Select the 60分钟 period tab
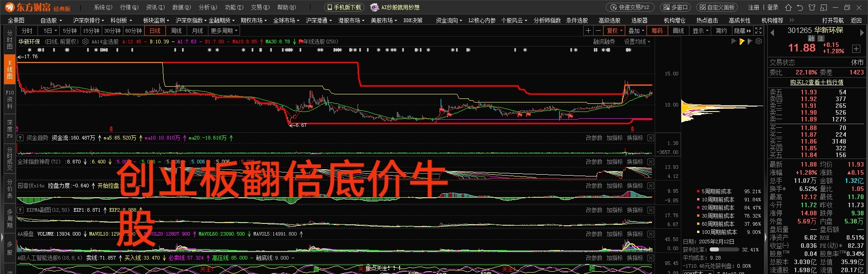Image resolution: width=868 pixels, height=274 pixels. point(133,31)
